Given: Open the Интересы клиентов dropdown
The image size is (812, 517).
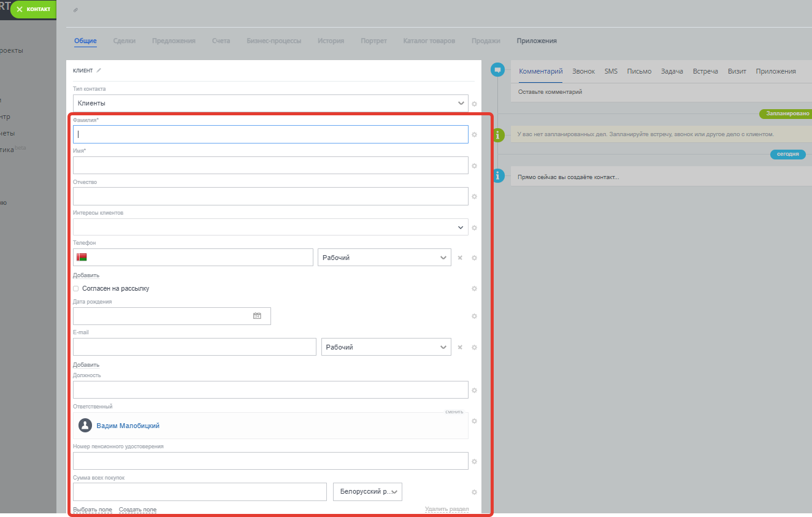Looking at the screenshot, I should coord(270,227).
